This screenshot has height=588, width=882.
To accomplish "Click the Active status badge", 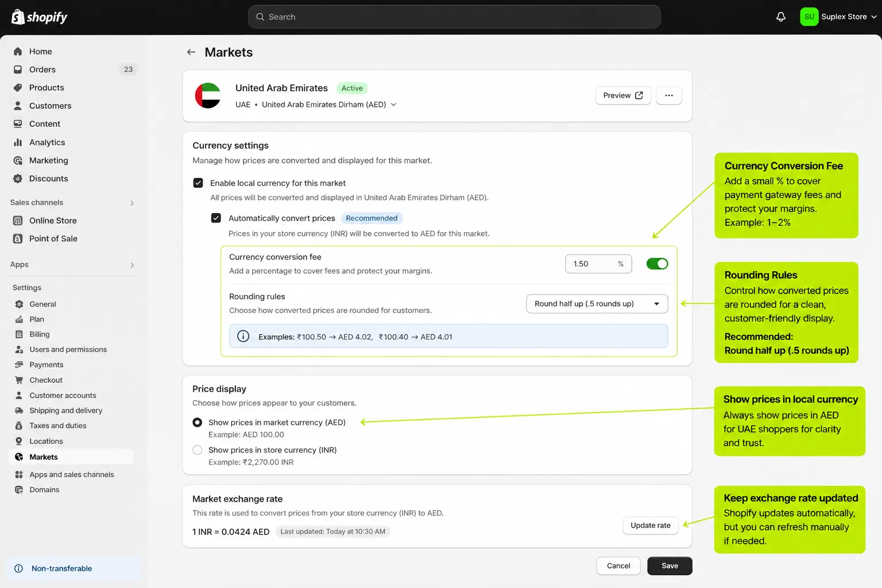I will point(352,88).
